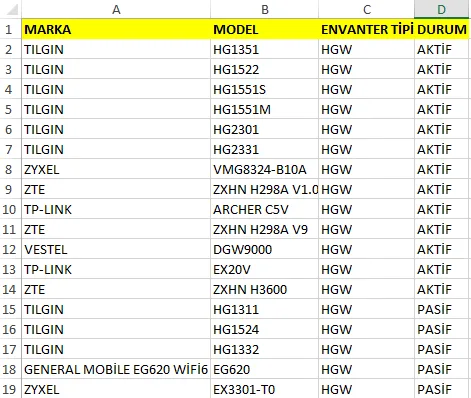This screenshot has height=398, width=471.
Task: Select the HG1351 model cell
Action: (265, 49)
